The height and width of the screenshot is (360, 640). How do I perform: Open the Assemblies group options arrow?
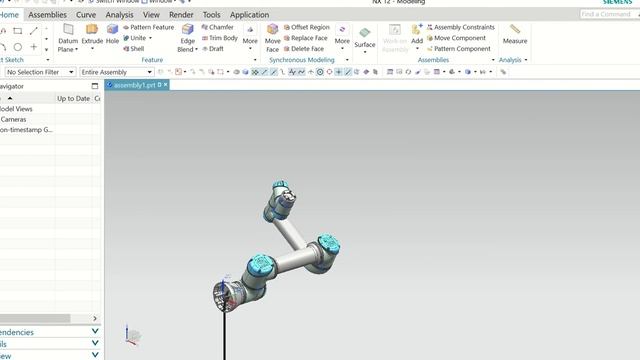click(x=493, y=60)
